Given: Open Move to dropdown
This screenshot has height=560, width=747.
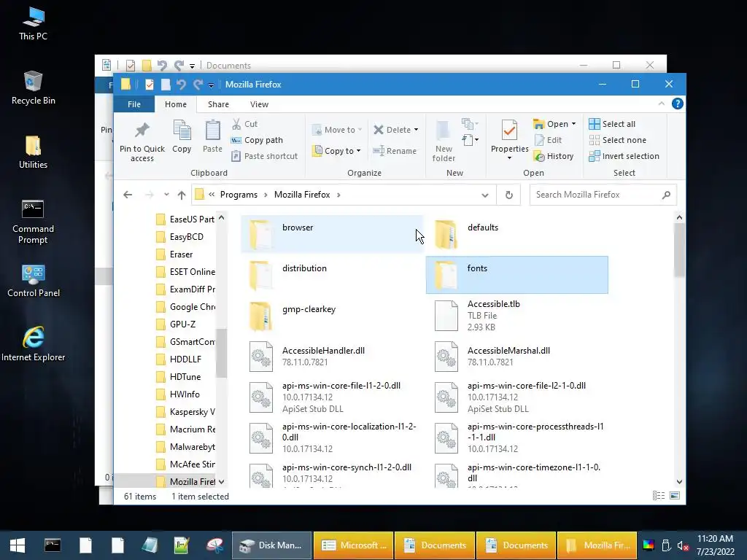Looking at the screenshot, I should pos(337,130).
